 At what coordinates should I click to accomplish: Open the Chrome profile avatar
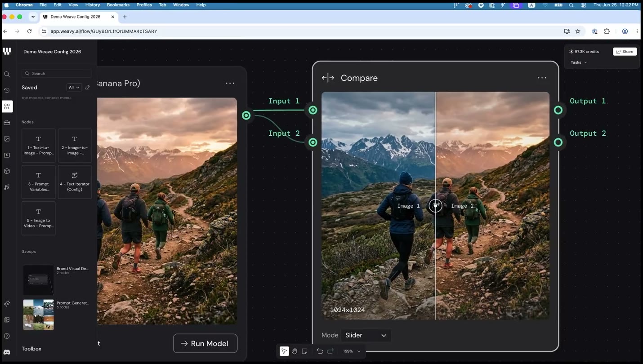click(x=625, y=31)
